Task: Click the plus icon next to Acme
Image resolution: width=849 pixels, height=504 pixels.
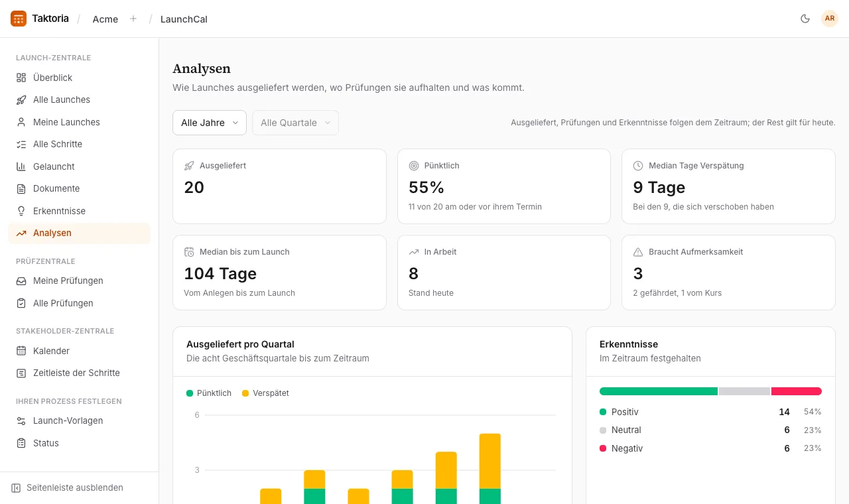Action: click(133, 19)
